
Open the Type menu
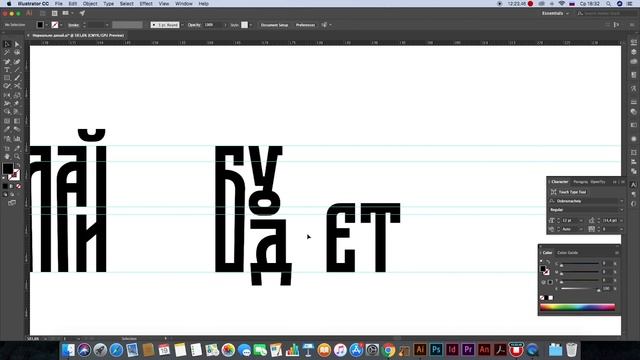109,4
